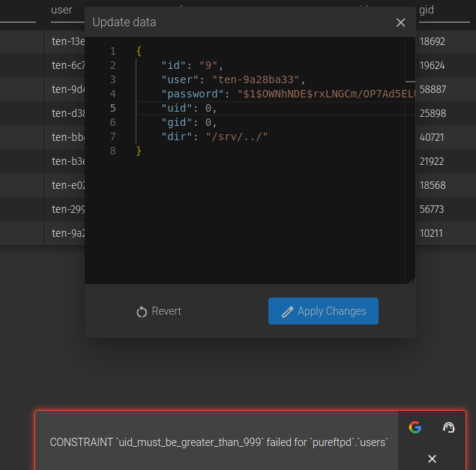Dismiss the constraint error notification

(432, 458)
